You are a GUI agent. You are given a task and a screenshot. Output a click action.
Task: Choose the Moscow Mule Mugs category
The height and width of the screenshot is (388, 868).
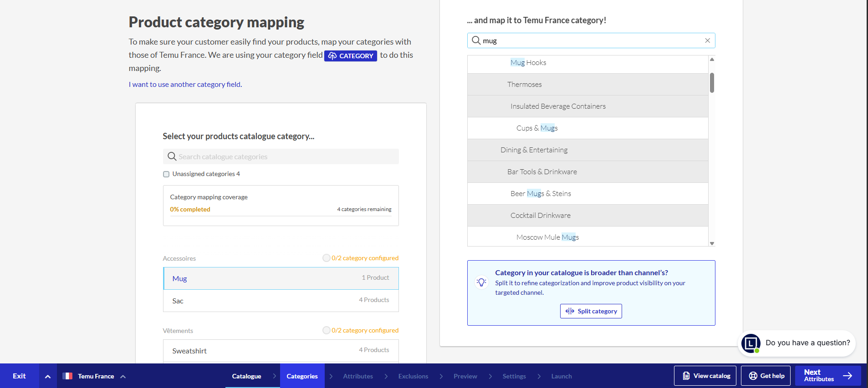pos(588,237)
